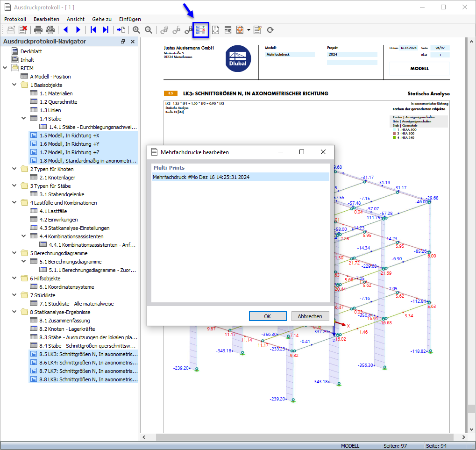Click vertical scrollbar up arrow
Image resolution: width=476 pixels, height=450 pixels.
(471, 42)
